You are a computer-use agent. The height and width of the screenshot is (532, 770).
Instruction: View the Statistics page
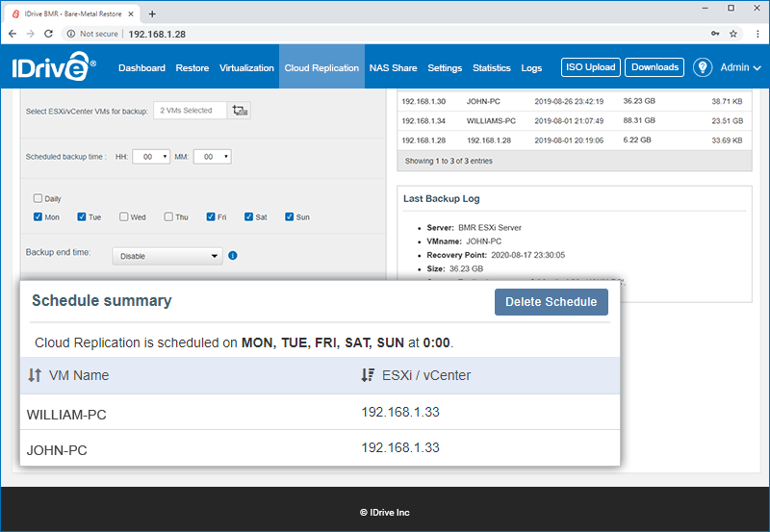pyautogui.click(x=492, y=67)
